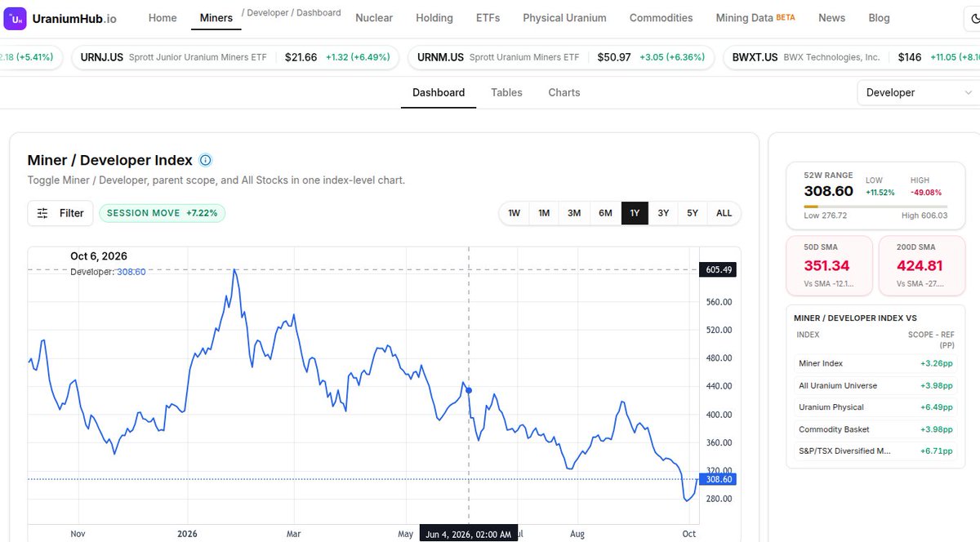Open the Commodities nav item
Viewport: 980px width, 542px height.
click(x=661, y=18)
